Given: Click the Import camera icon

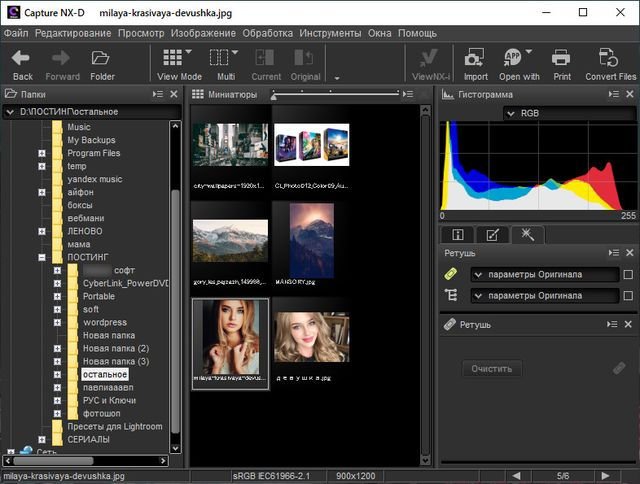Looking at the screenshot, I should [x=475, y=58].
